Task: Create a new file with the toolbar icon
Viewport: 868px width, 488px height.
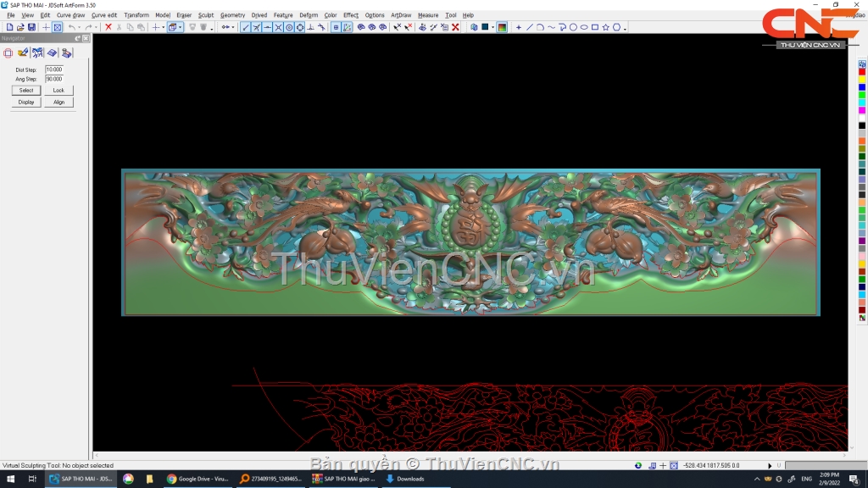Action: point(9,27)
